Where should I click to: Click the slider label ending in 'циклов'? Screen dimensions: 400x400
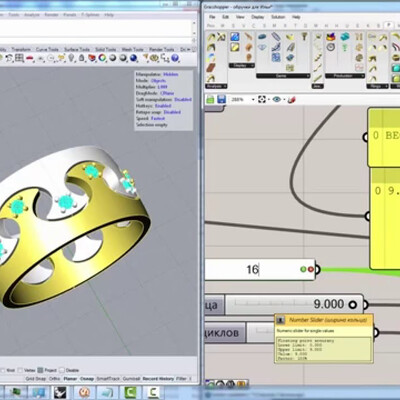point(225,332)
